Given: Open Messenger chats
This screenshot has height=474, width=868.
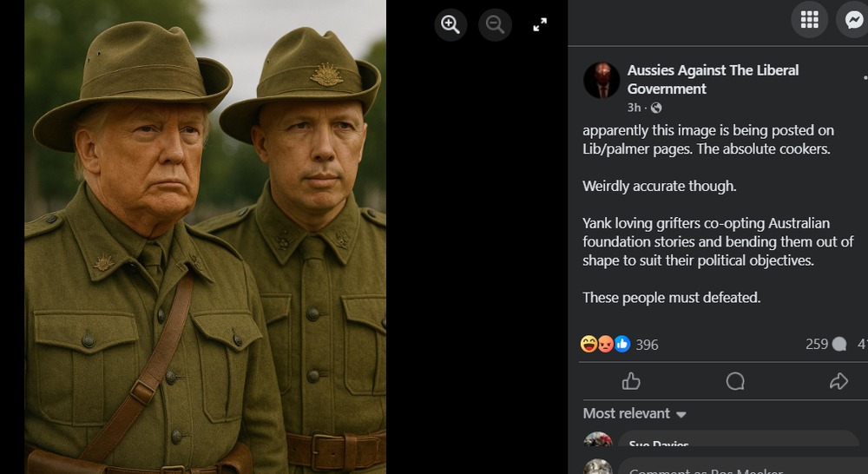Looking at the screenshot, I should (852, 19).
